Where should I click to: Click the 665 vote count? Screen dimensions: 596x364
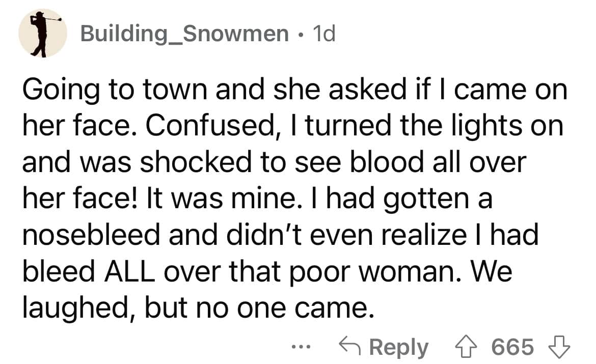tap(513, 347)
